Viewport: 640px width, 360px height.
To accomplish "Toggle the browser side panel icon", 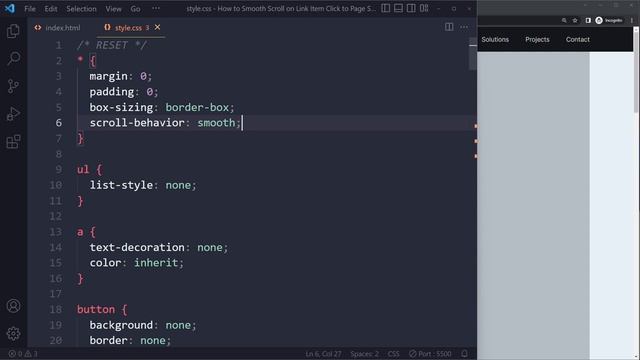I will pos(588,20).
